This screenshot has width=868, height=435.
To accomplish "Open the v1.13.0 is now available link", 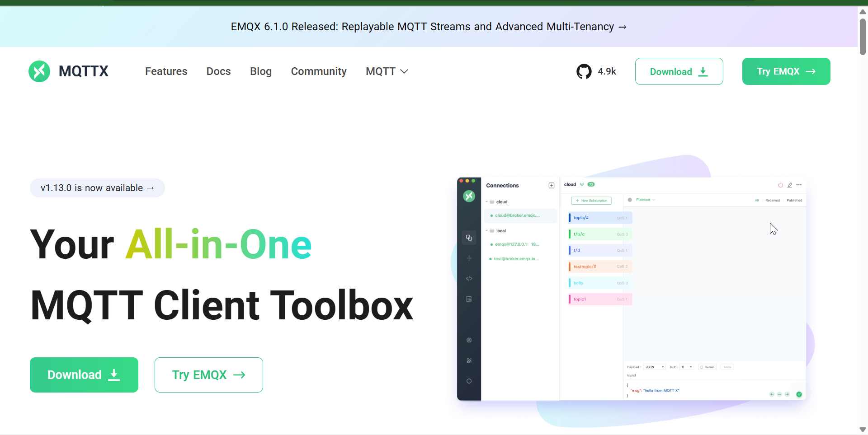I will 97,188.
